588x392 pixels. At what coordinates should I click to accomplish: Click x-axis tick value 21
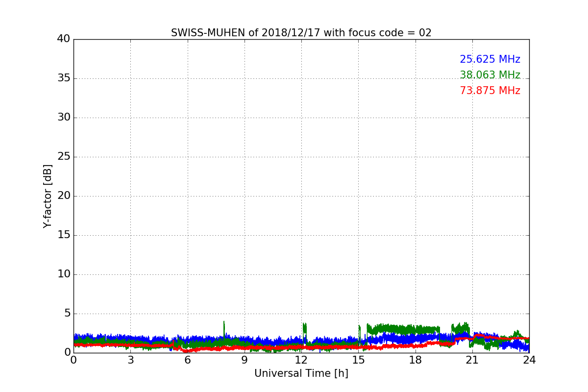pos(472,360)
